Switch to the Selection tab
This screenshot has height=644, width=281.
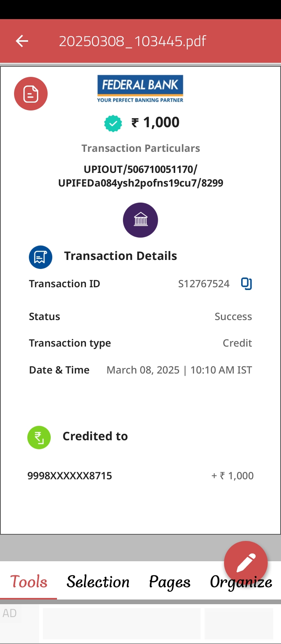pos(98,582)
